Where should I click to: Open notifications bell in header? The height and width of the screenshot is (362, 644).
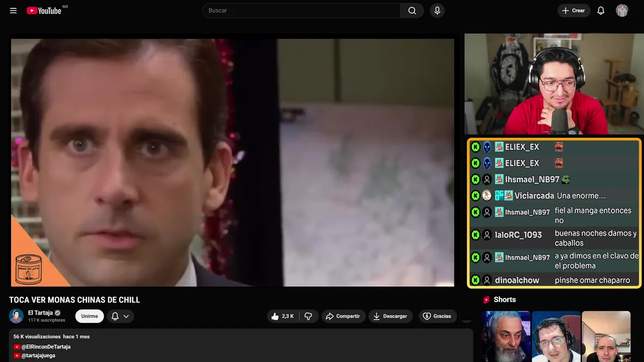(601, 11)
